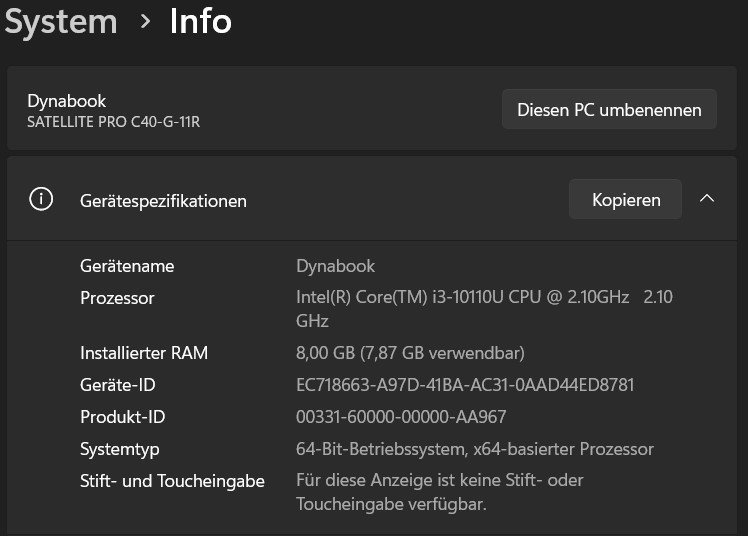Image resolution: width=748 pixels, height=536 pixels.
Task: Click the Kopieren button
Action: [x=625, y=200]
